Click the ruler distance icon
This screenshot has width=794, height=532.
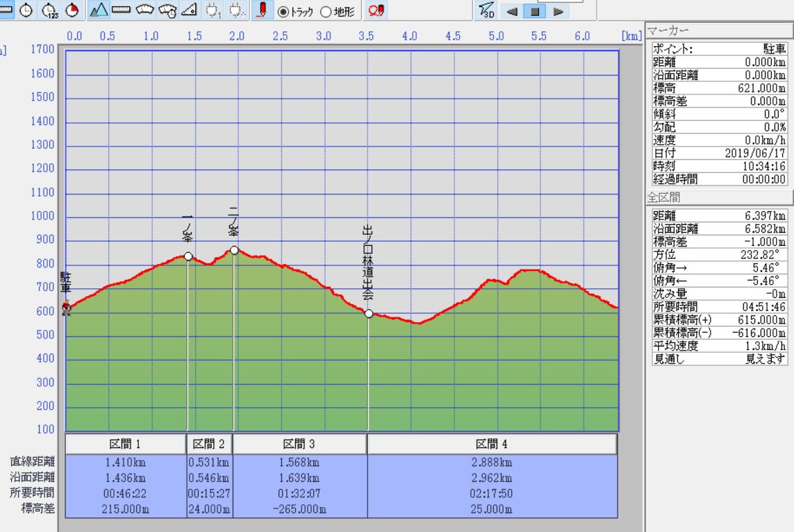coord(121,10)
